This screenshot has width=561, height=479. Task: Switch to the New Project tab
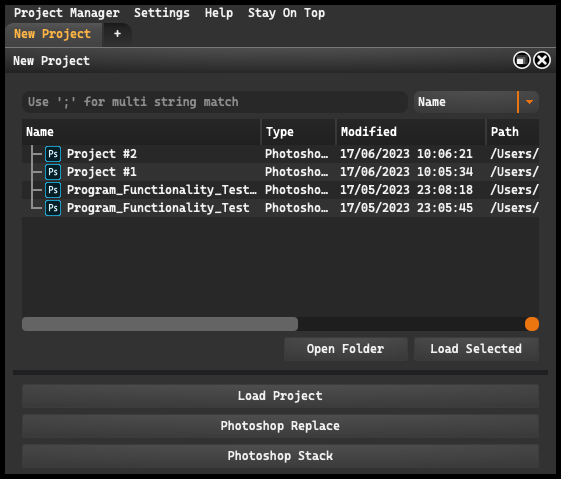click(x=52, y=34)
